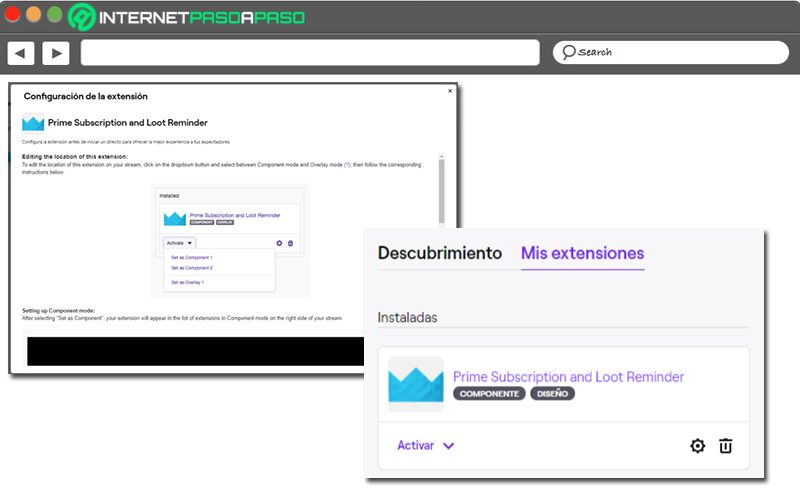Screen dimensions: 800x500
Task: Click the 'Setting up Component mode:' heading
Action: (x=58, y=310)
